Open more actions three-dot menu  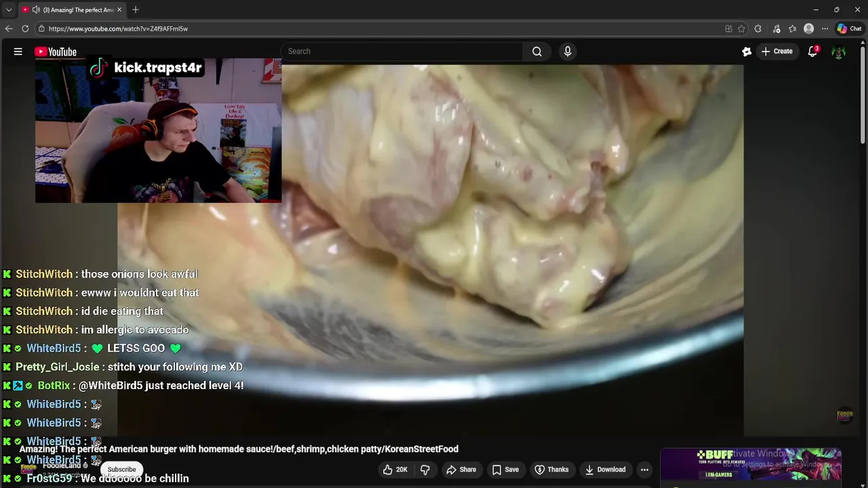pos(644,469)
